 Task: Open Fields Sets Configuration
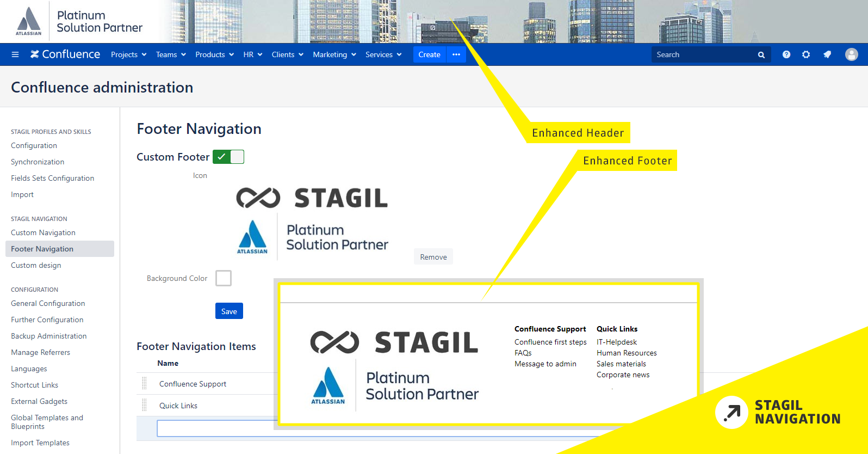pyautogui.click(x=52, y=178)
